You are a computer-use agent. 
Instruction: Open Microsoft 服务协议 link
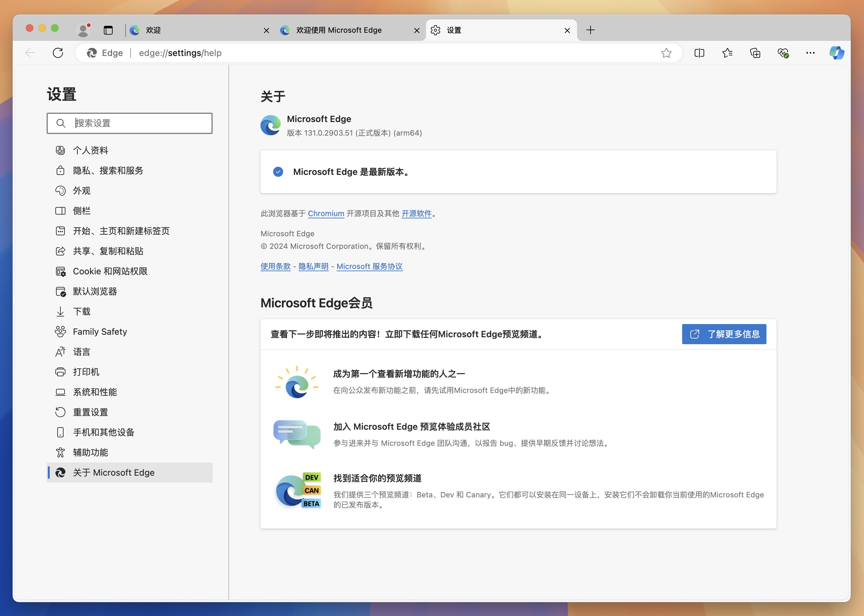(x=369, y=266)
